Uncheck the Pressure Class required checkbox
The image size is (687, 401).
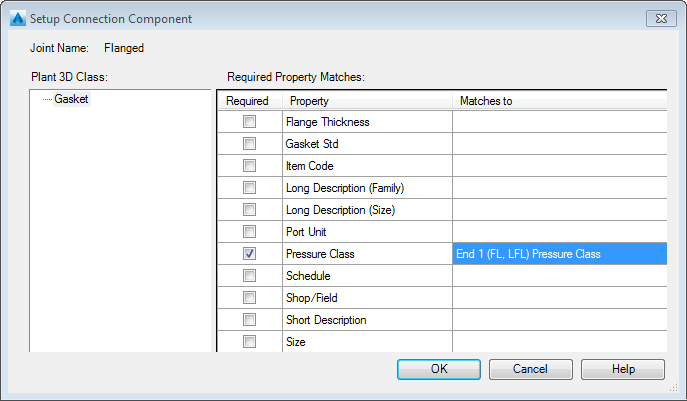(x=250, y=254)
